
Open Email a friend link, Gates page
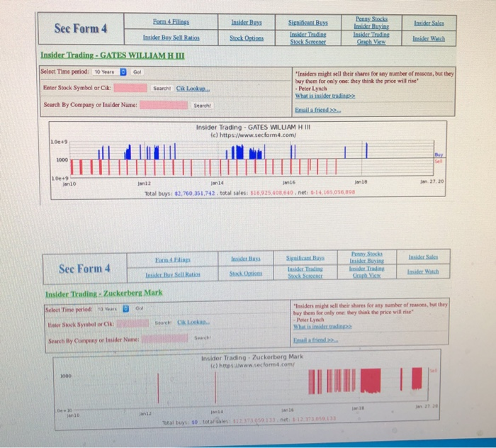(x=318, y=110)
